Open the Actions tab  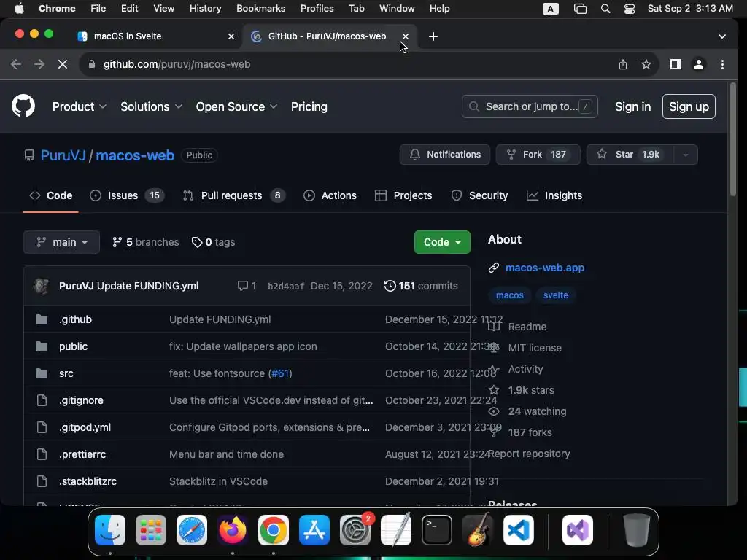coord(330,195)
